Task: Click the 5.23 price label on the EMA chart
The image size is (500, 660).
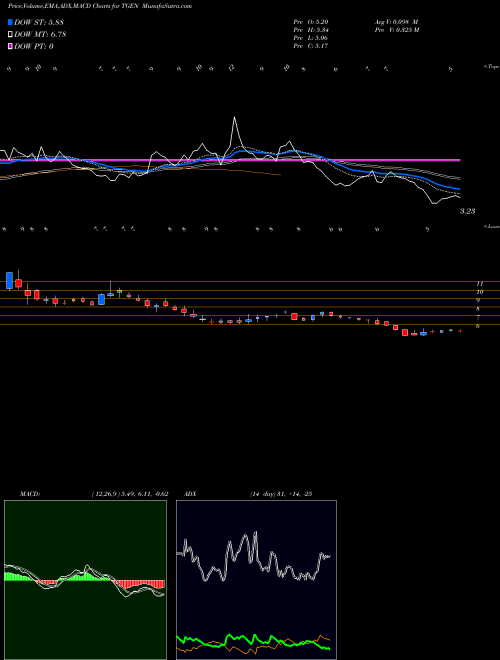Action: [467, 211]
